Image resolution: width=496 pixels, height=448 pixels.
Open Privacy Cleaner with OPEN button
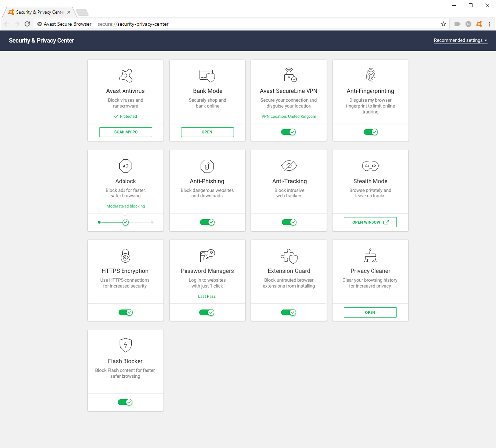(x=370, y=312)
